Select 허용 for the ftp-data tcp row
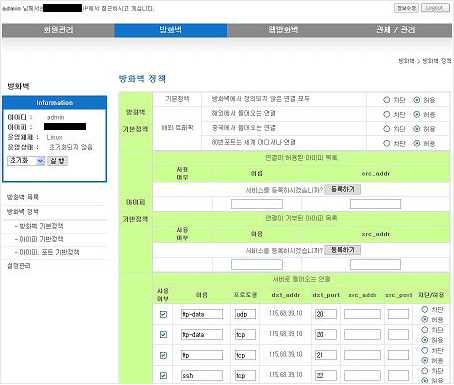The image size is (454, 385). pos(425,340)
